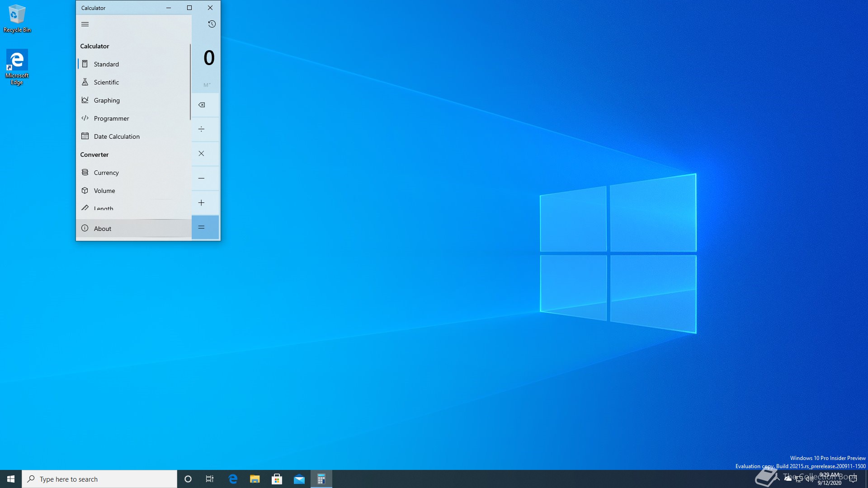Click the navigation menu scrollbar
868x488 pixels.
pos(190,81)
